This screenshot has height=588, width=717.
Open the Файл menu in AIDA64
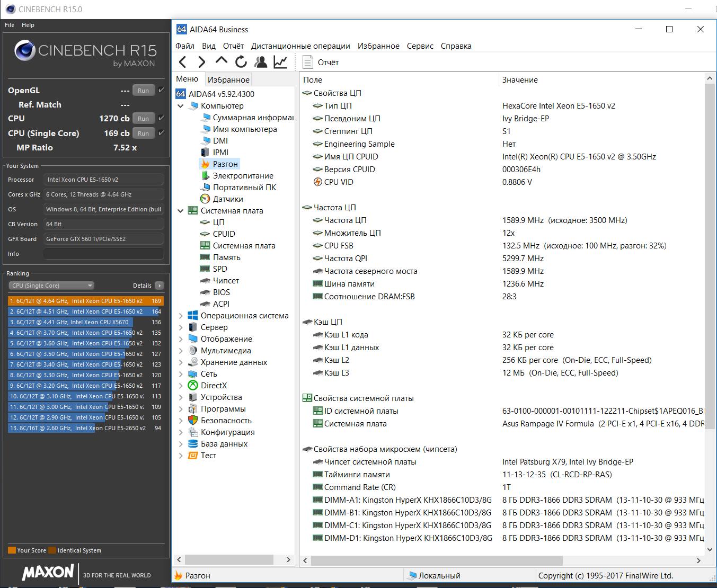[x=185, y=46]
